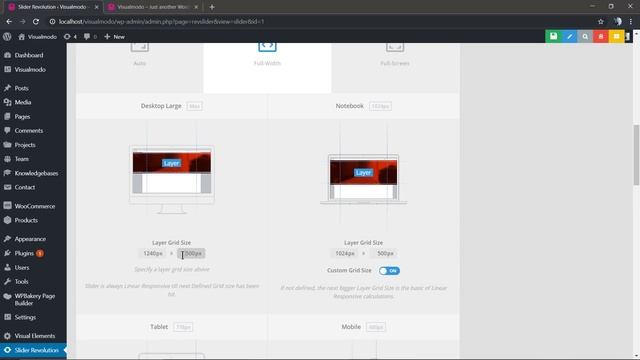Switch to the Visualmodo – Just another tab
The height and width of the screenshot is (360, 640).
[x=152, y=7]
